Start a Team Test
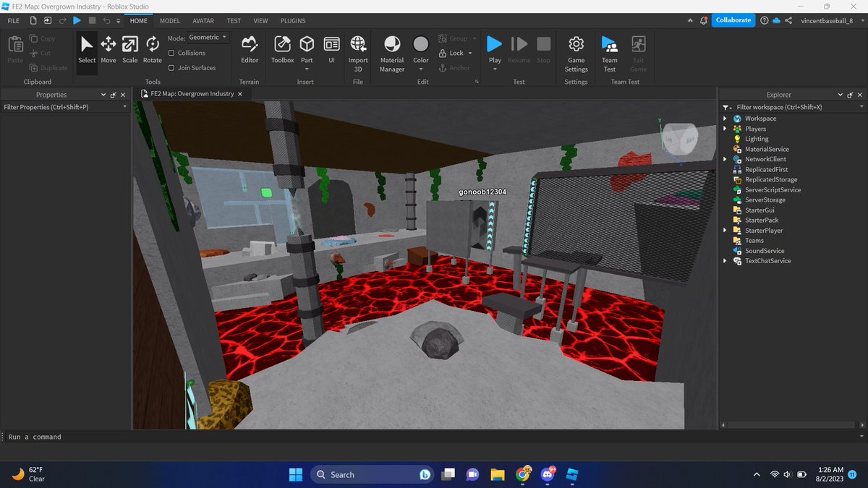The width and height of the screenshot is (868, 488). coord(610,53)
